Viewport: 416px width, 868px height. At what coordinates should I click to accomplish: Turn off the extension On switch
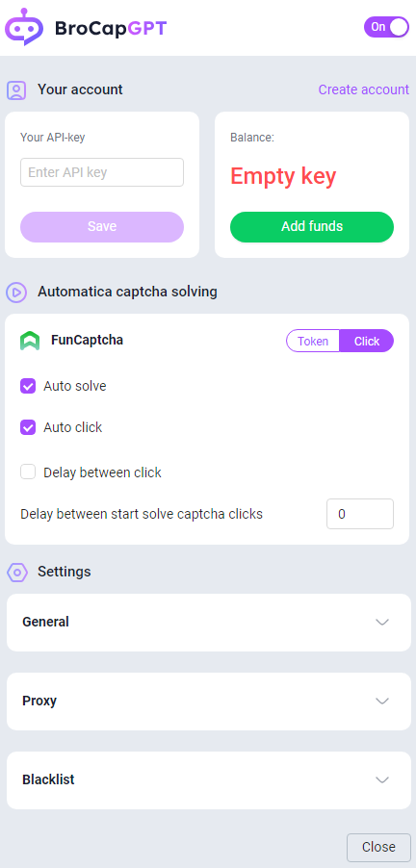(386, 27)
